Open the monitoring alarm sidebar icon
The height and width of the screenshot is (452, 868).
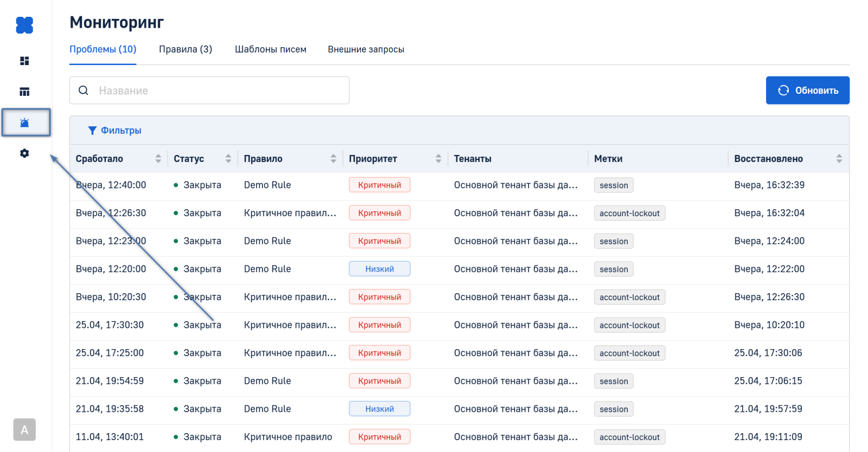(25, 122)
